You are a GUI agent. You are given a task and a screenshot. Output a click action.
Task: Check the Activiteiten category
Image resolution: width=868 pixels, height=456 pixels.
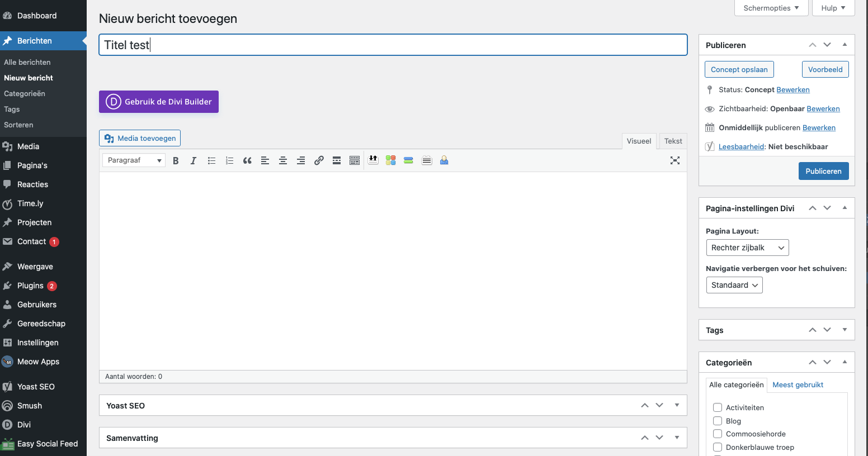(718, 407)
